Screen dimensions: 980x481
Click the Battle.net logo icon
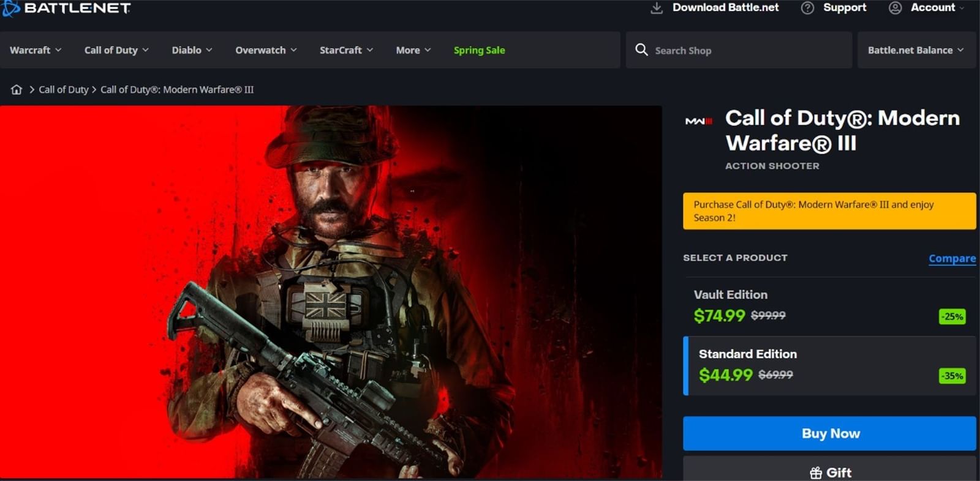(x=10, y=8)
